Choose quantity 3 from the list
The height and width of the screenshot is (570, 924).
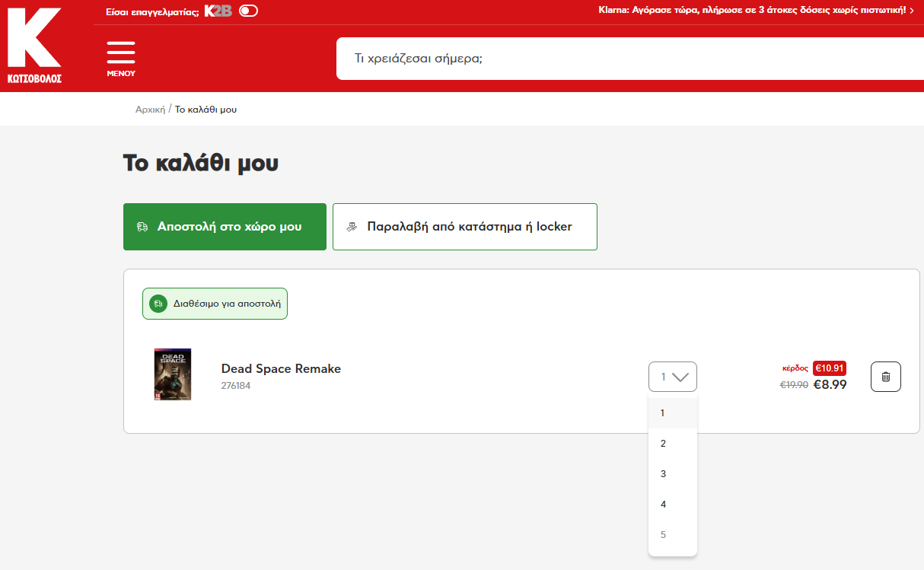(673, 474)
